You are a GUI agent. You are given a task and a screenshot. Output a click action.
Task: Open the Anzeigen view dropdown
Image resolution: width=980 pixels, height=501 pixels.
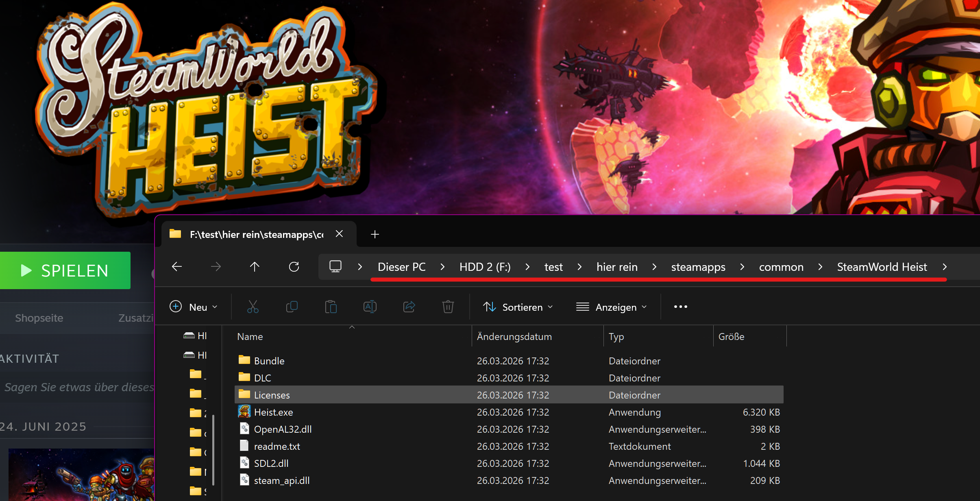click(x=611, y=307)
